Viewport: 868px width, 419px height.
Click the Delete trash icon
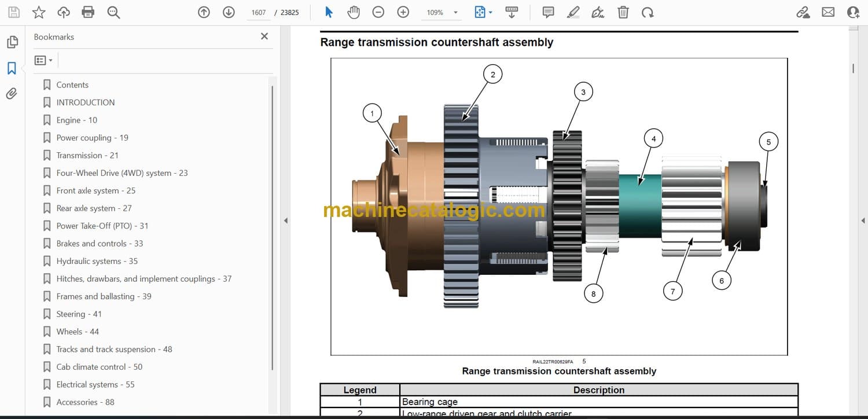(623, 12)
